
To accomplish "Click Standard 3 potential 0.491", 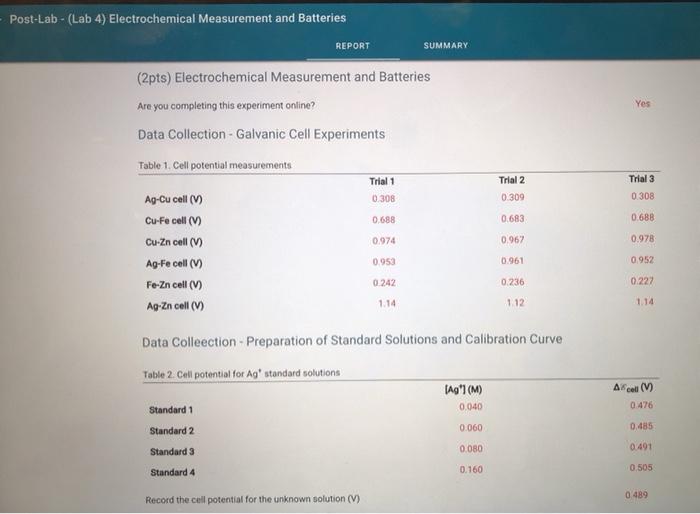I will coord(641,447).
